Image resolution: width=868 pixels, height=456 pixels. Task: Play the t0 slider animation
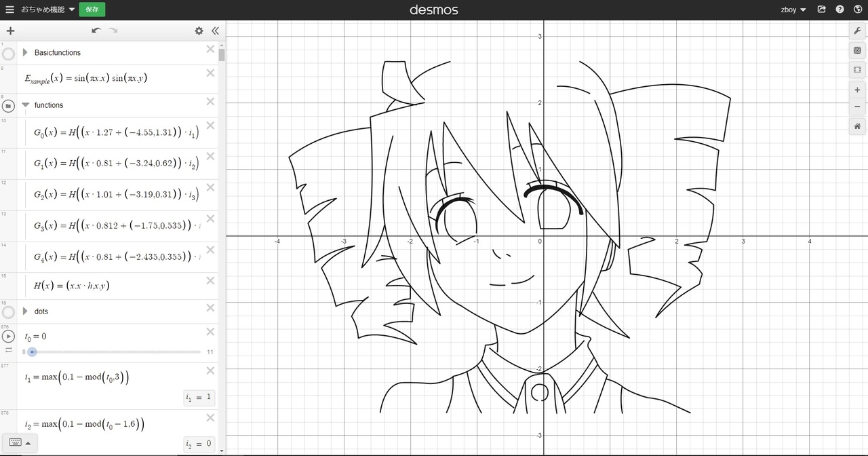8,337
